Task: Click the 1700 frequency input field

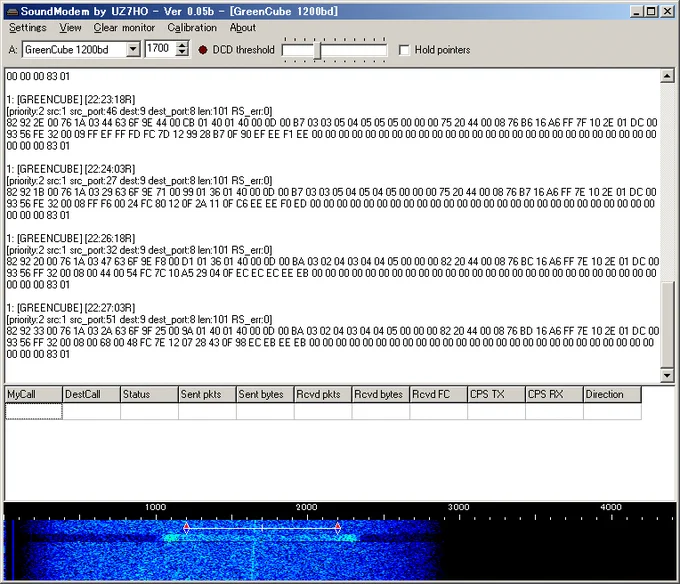Action: click(x=160, y=49)
